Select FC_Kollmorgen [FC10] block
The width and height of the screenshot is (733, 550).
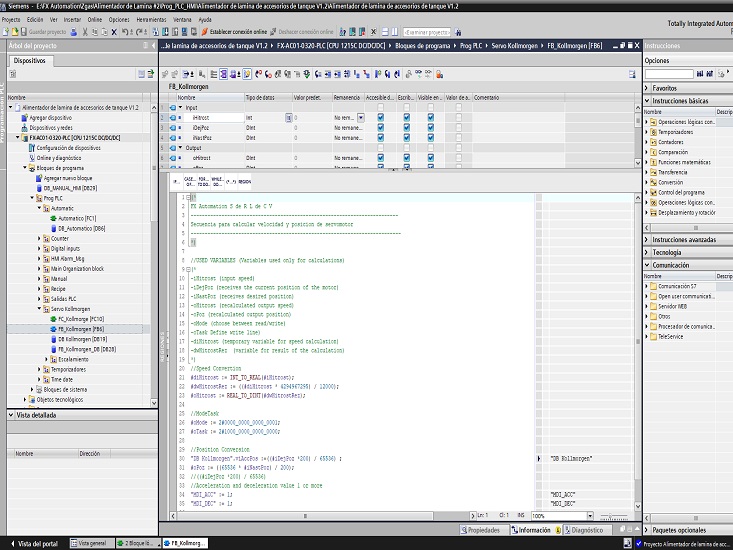(81, 319)
